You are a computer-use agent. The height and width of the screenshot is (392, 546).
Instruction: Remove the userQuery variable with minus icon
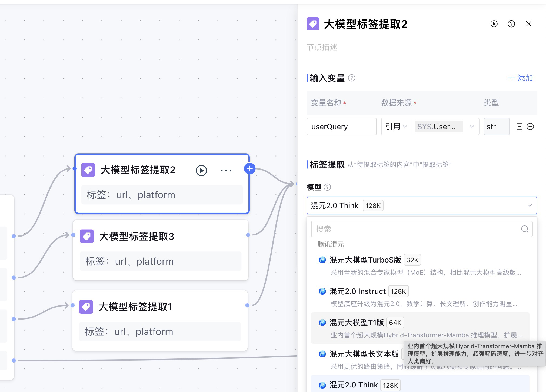[x=530, y=127]
